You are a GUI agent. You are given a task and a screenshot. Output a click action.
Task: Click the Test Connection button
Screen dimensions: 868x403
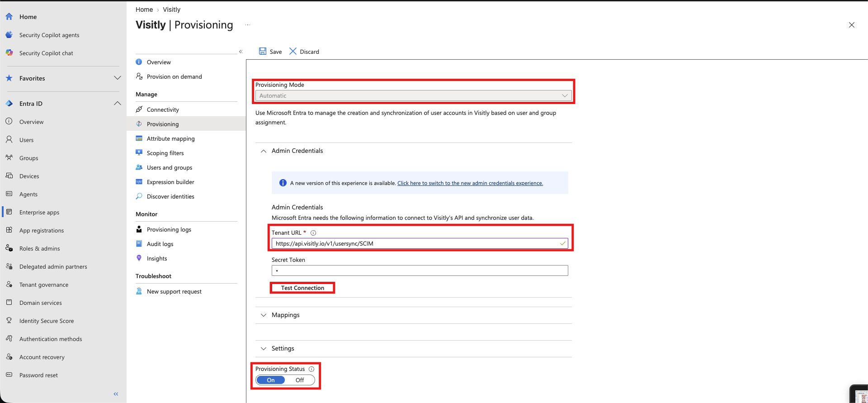tap(302, 288)
